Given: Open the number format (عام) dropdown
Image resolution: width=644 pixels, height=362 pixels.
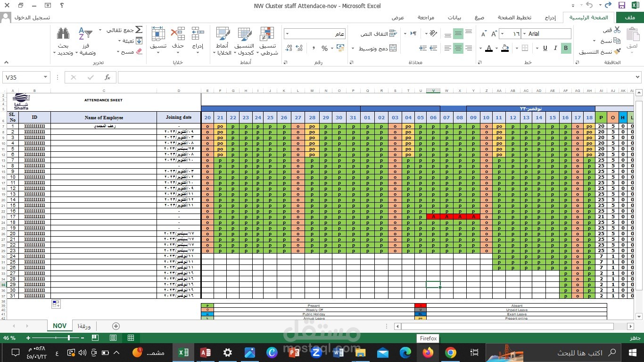Looking at the screenshot, I should (288, 34).
